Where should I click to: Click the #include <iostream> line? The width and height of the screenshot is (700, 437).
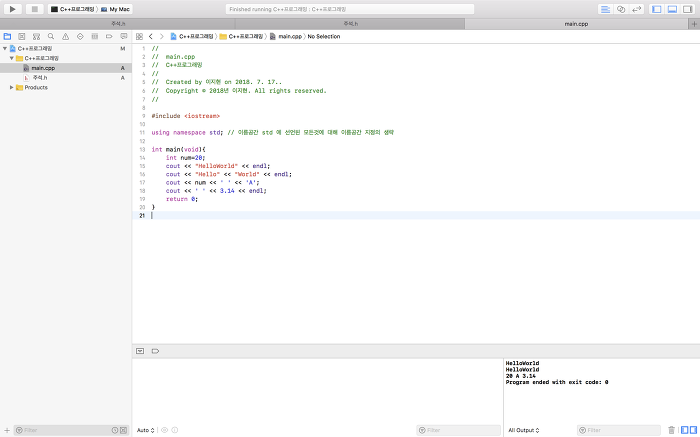[x=186, y=116]
